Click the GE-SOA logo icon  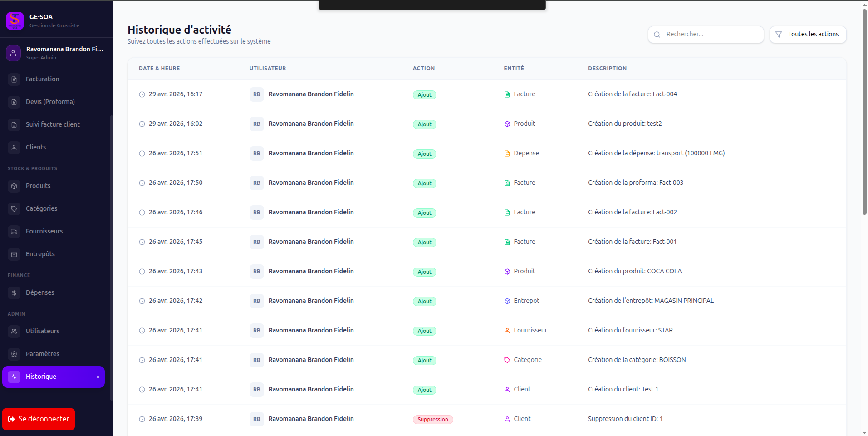15,20
